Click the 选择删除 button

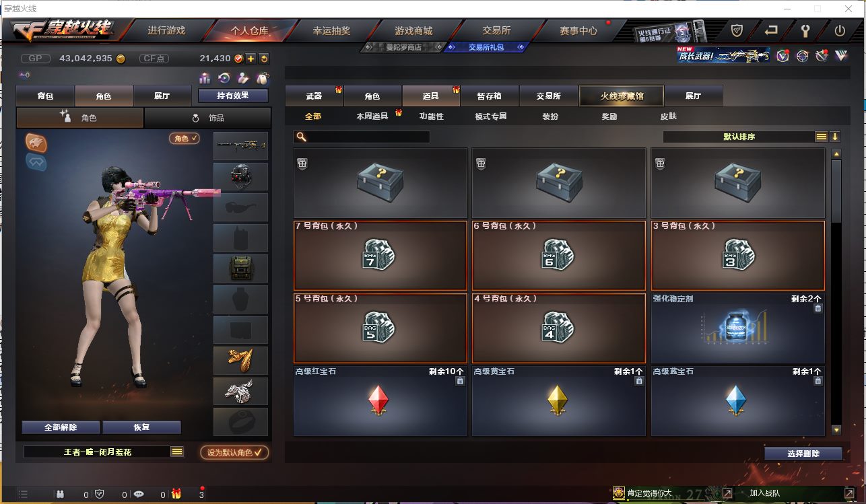(803, 454)
